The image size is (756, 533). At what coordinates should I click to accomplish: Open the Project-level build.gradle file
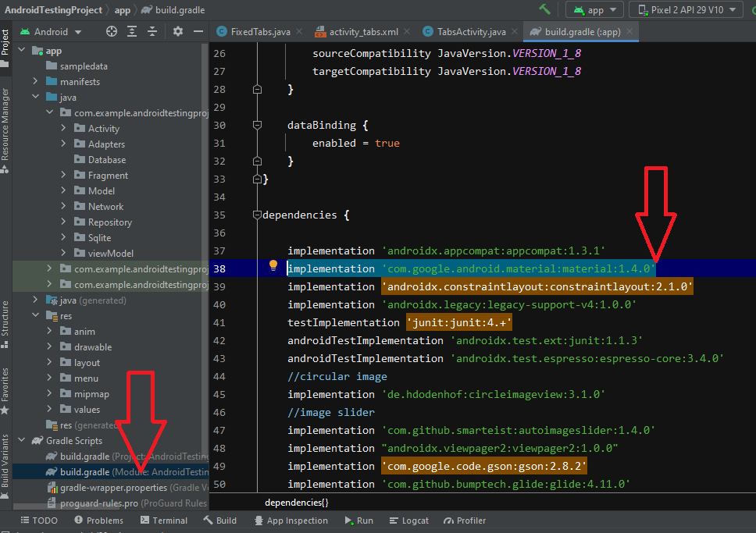(127, 456)
